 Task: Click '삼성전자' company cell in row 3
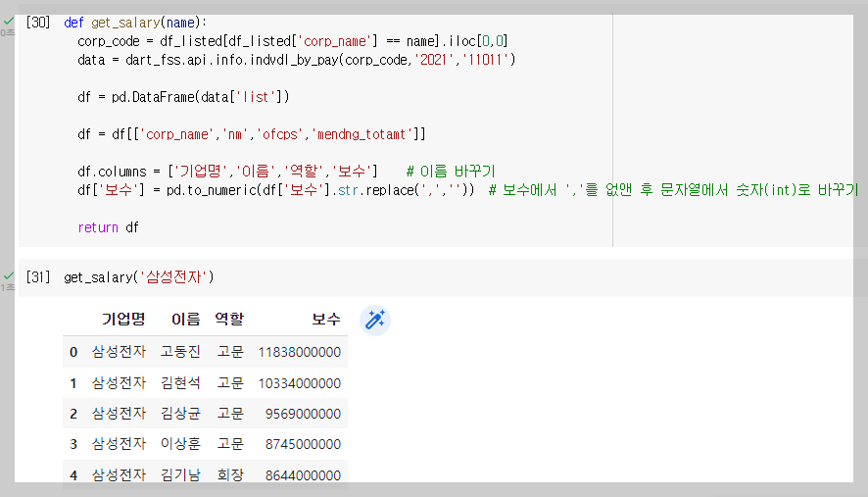click(x=119, y=444)
